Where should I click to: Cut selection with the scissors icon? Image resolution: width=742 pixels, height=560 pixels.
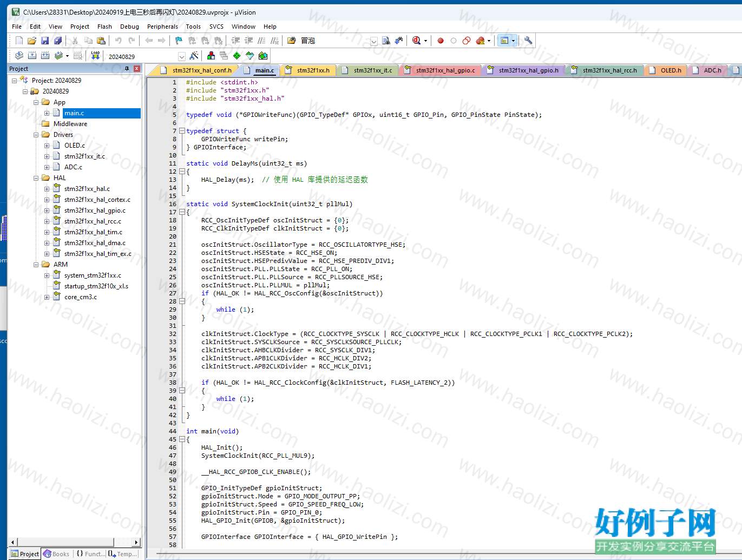[75, 41]
